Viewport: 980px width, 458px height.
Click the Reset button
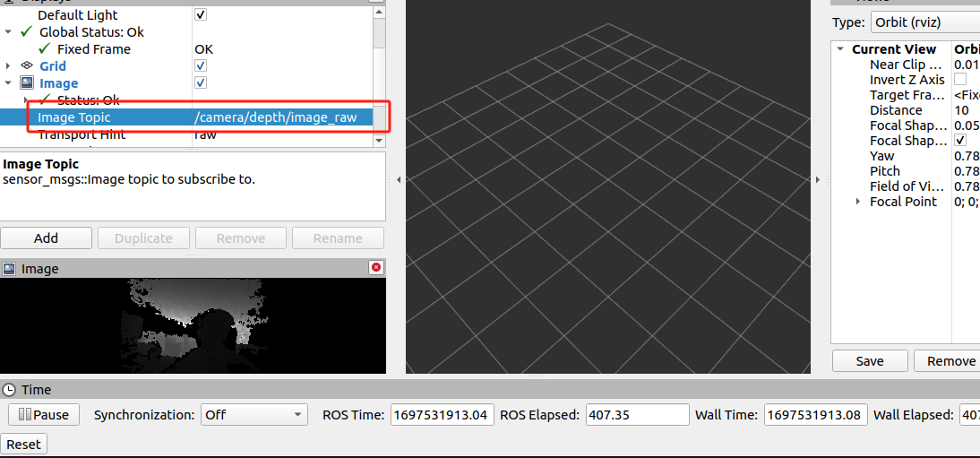[24, 445]
